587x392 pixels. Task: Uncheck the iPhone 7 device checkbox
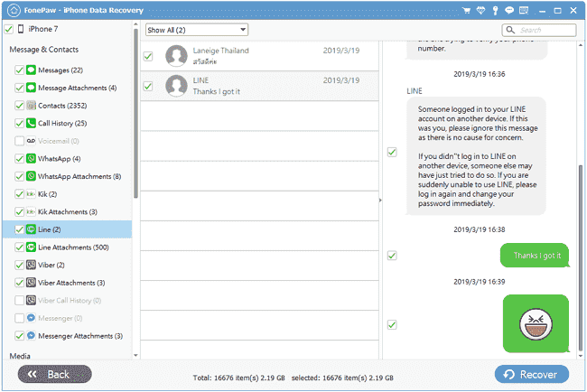9,29
